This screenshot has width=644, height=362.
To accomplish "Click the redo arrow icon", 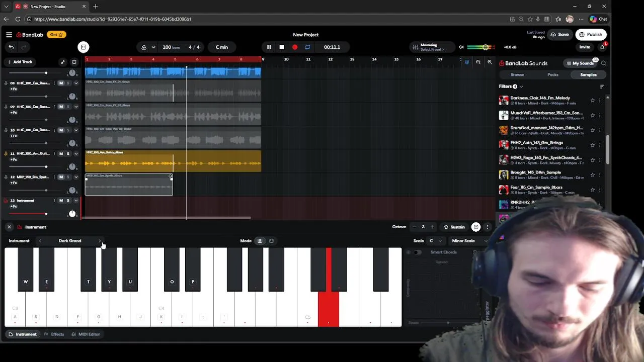I will tap(23, 47).
